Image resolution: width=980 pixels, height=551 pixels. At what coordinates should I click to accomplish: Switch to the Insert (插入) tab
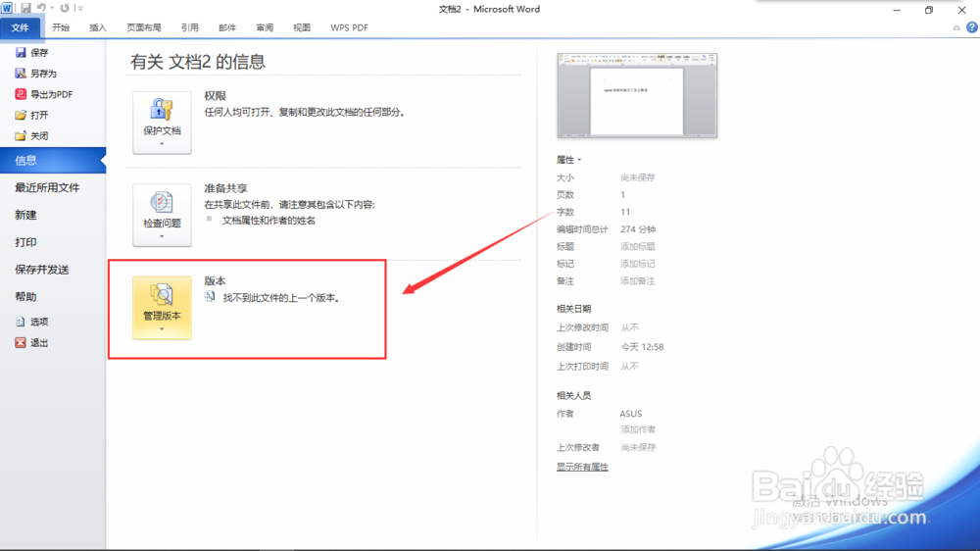pyautogui.click(x=98, y=27)
